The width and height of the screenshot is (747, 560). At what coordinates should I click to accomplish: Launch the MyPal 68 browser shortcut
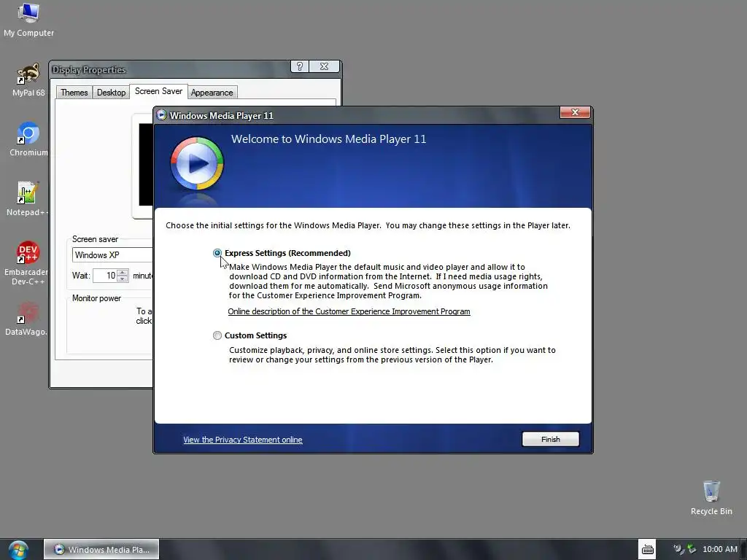(x=28, y=79)
